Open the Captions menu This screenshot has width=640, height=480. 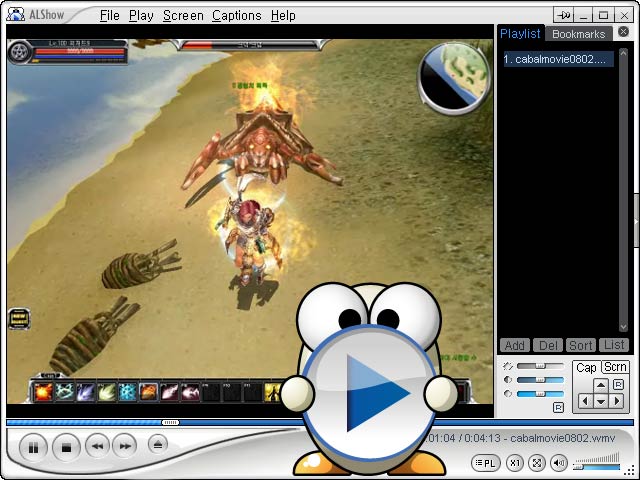click(237, 16)
